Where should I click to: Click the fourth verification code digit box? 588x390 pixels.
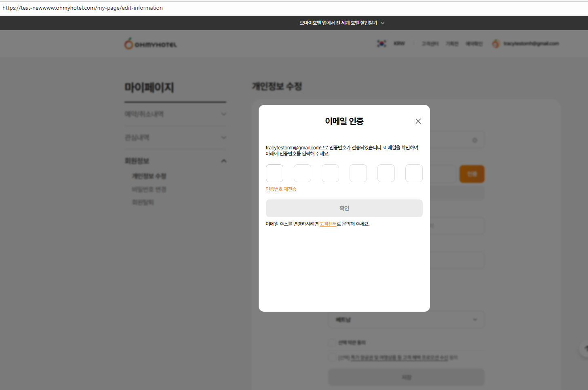pyautogui.click(x=358, y=173)
